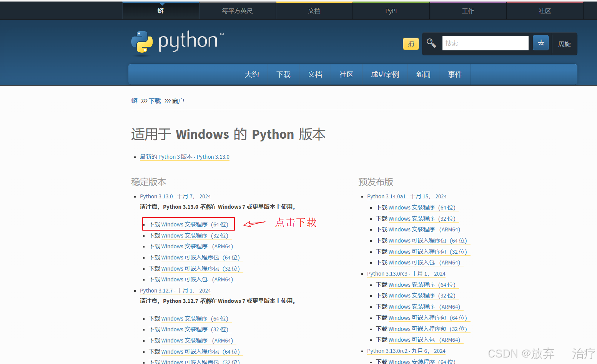Open Python 3.12.7 - 十月 1, 2024 release link
Image resolution: width=597 pixels, height=364 pixels.
pyautogui.click(x=175, y=291)
